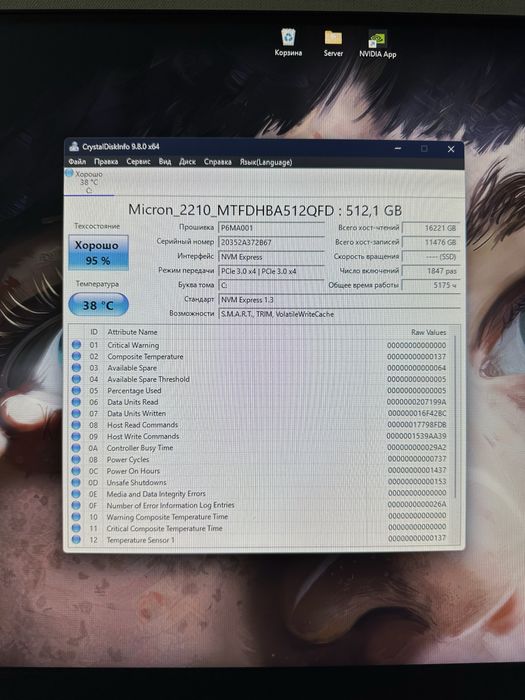Viewport: 525px width, 700px height.
Task: Click status circle for Unsafe Shutdowns row
Action: pyautogui.click(x=76, y=483)
